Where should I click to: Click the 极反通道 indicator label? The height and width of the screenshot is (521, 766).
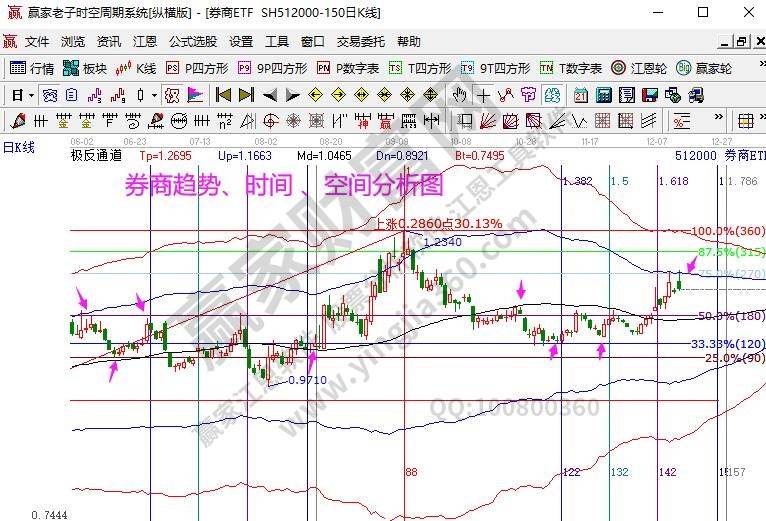tap(96, 155)
